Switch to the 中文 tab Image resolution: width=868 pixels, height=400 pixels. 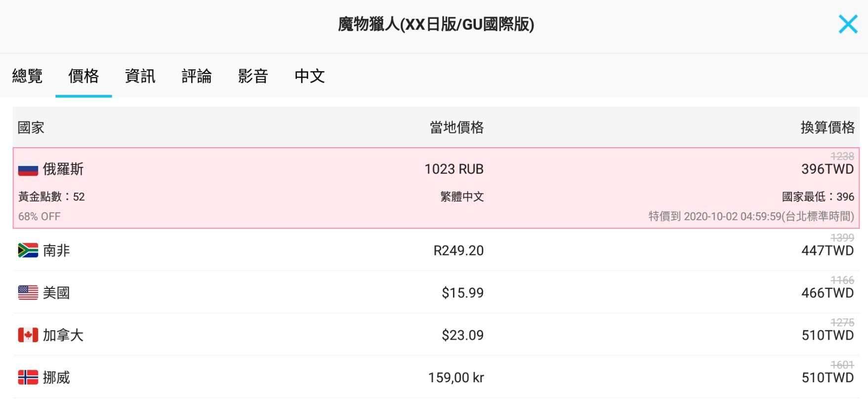click(309, 76)
